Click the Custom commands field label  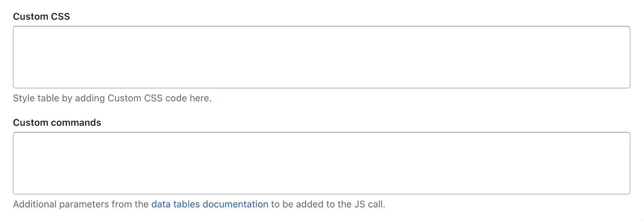[x=57, y=123]
